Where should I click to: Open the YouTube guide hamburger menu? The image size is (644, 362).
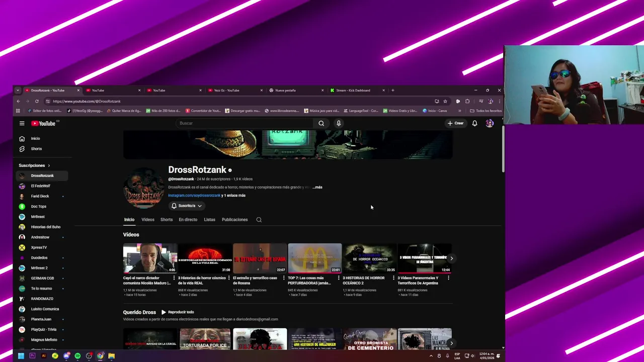pos(22,123)
